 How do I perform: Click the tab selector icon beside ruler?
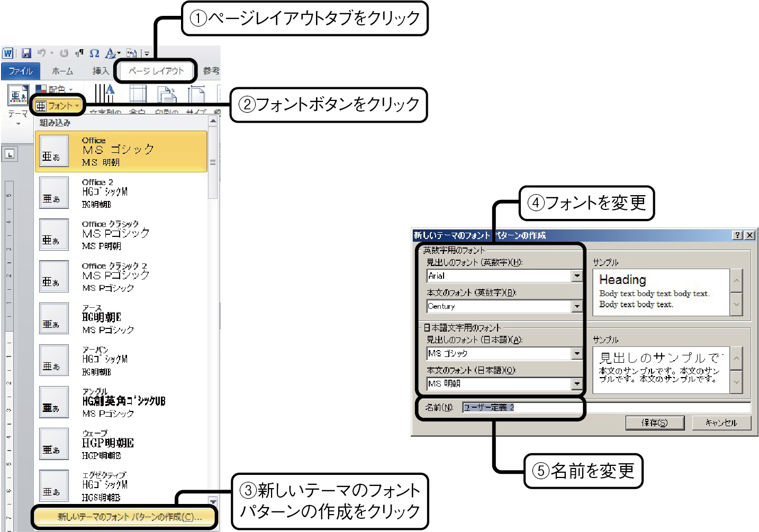(x=10, y=154)
